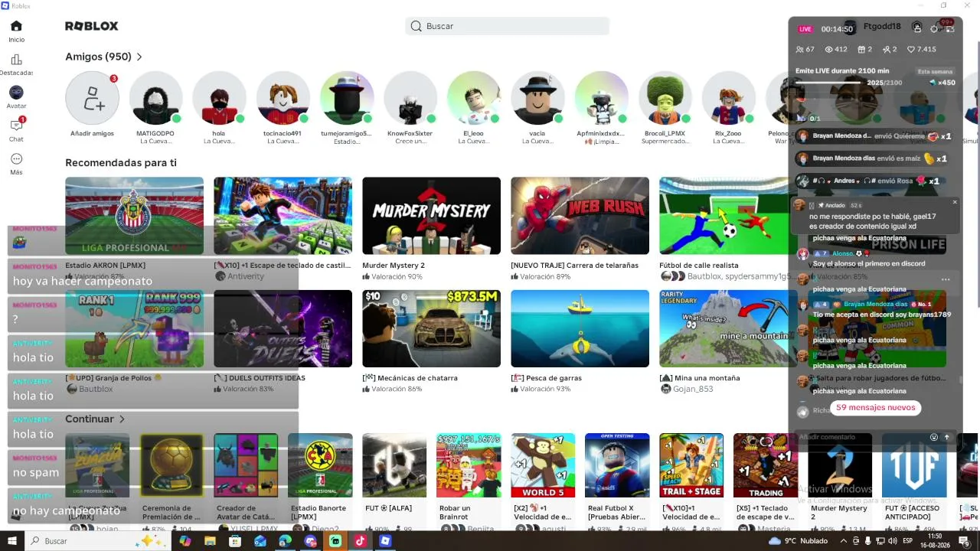Open the Pesca de garras game thumbnail
This screenshot has height=551, width=980.
580,328
